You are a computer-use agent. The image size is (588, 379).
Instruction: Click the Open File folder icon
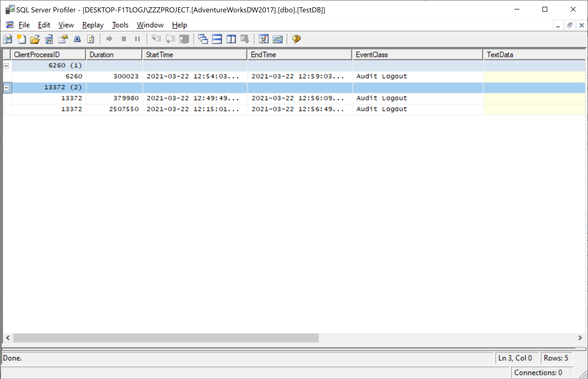pos(35,39)
